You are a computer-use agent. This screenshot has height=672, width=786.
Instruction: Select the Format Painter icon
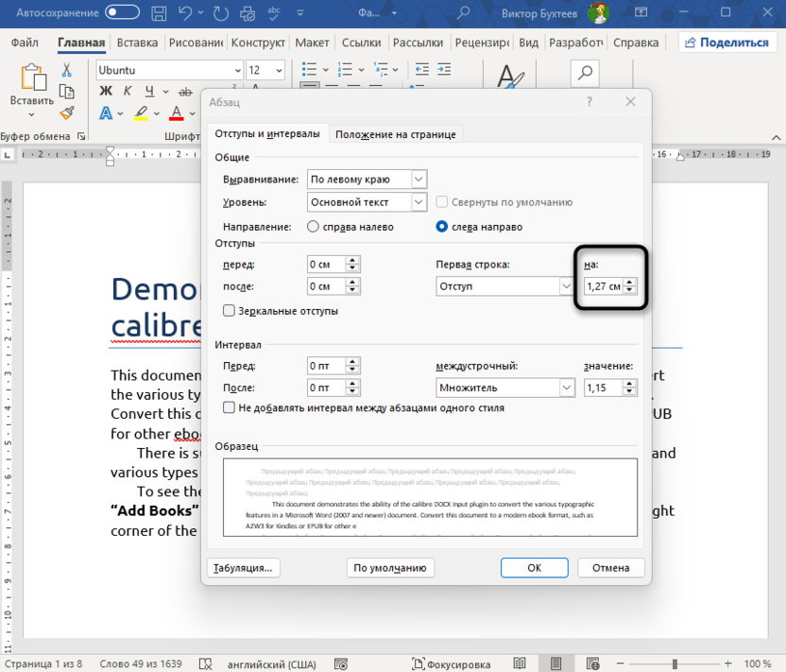[x=66, y=112]
